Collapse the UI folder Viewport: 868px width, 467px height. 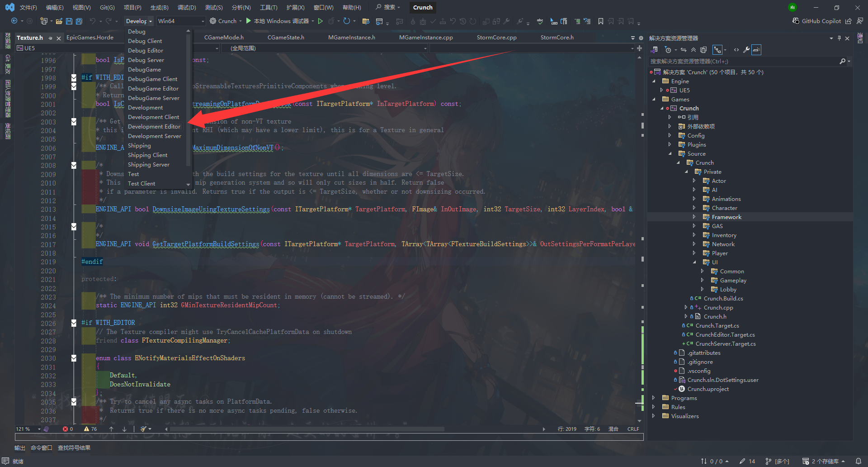pyautogui.click(x=694, y=262)
